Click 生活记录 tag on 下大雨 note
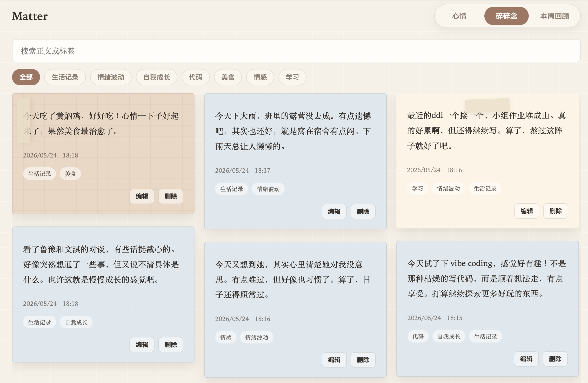 coord(232,189)
